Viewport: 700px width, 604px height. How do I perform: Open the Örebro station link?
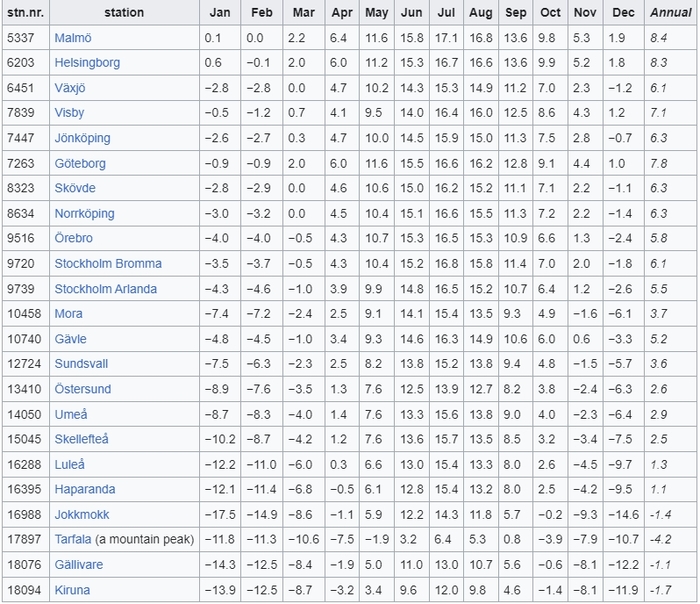pos(74,239)
